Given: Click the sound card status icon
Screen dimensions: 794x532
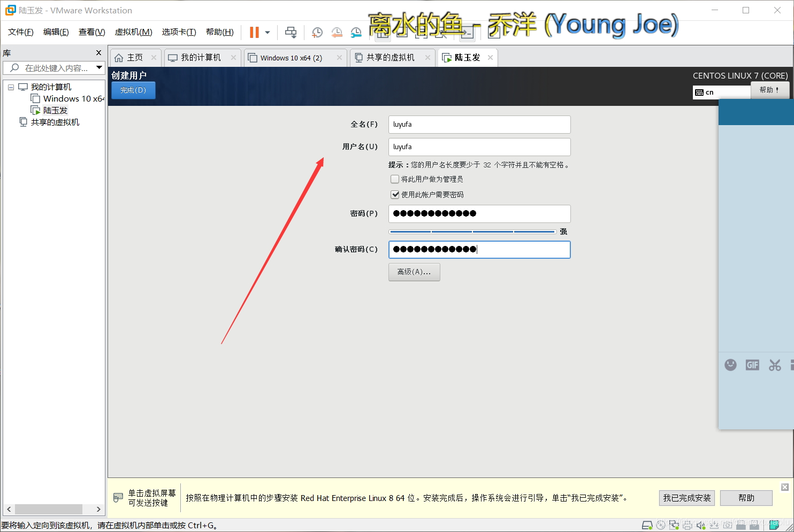Looking at the screenshot, I should point(701,525).
